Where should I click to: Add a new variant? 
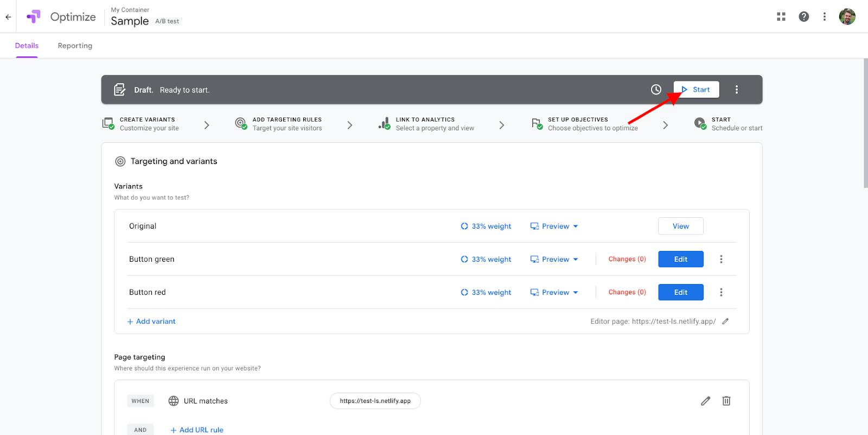(151, 321)
